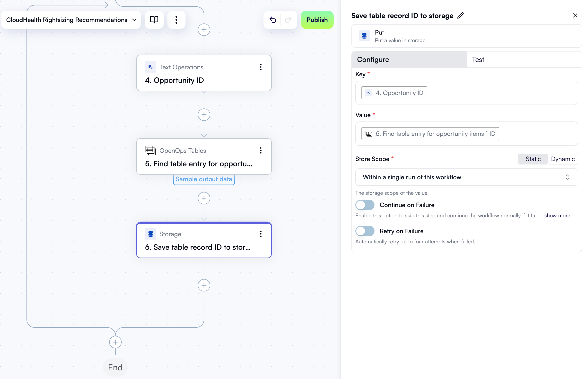Screen dimensions: 588x379
Task: Click the Put action database icon in the panel
Action: tap(364, 36)
